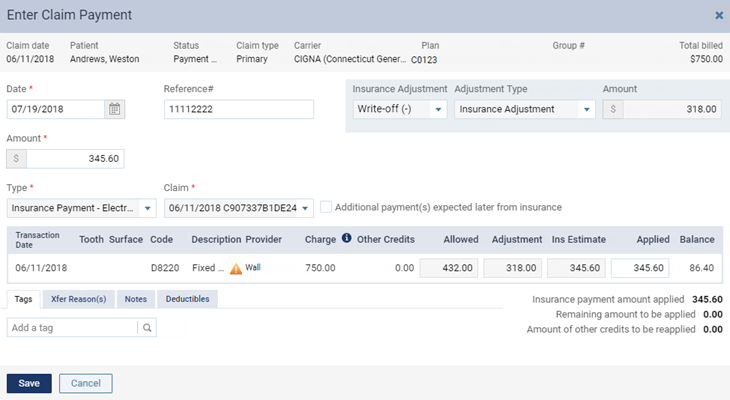Click the Transaction Date column header
730x400 pixels.
click(x=37, y=240)
